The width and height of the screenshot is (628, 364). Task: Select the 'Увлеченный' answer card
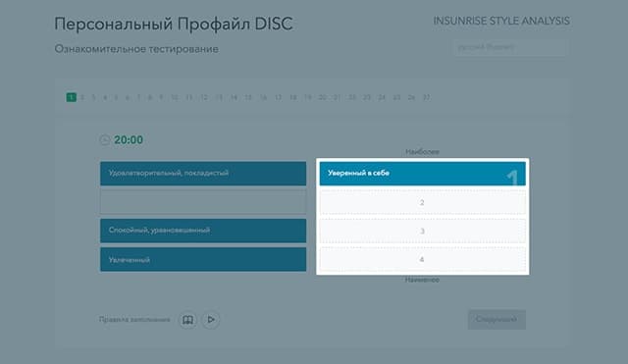tap(203, 259)
